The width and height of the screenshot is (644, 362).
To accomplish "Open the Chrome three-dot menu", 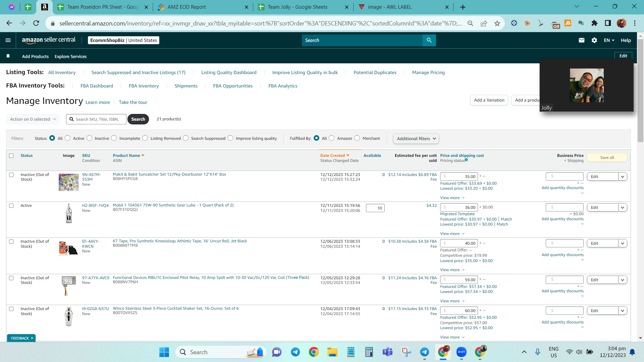I will coord(635,23).
